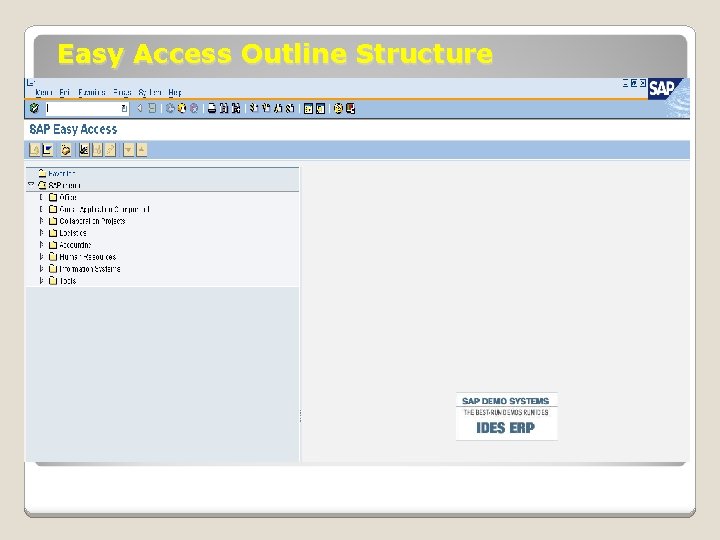Click the Next Page icon
The height and width of the screenshot is (540, 720).
[278, 108]
